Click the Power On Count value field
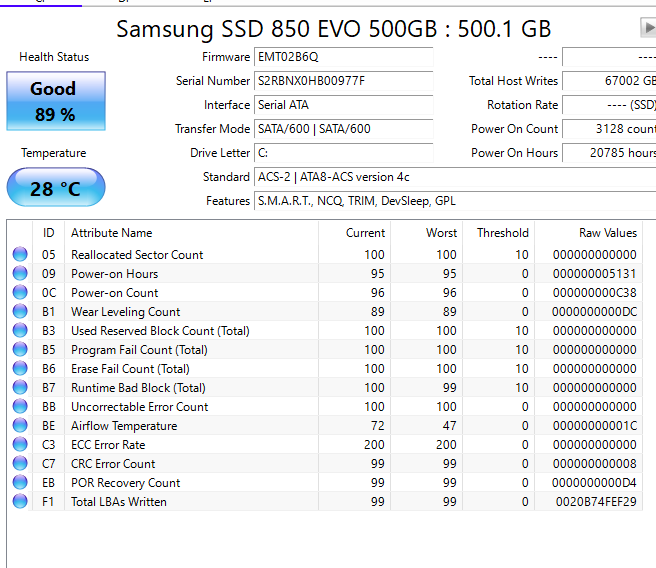 (x=609, y=129)
